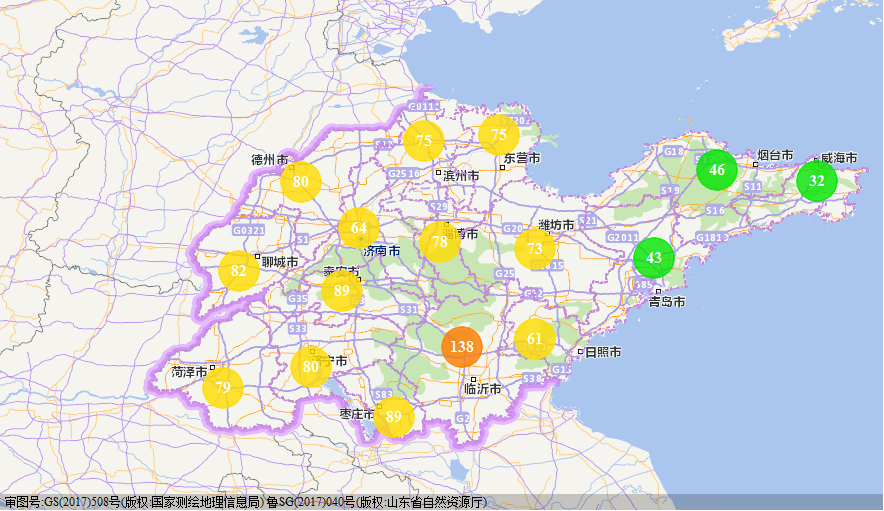Open the green 43 marker above Qingdao
This screenshot has width=884, height=511.
click(x=653, y=258)
